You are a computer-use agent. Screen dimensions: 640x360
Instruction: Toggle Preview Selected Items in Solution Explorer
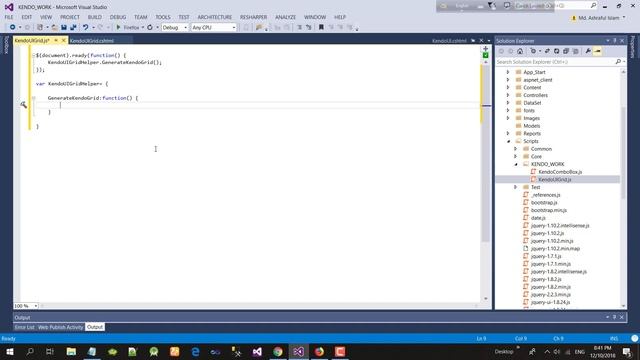(598, 51)
